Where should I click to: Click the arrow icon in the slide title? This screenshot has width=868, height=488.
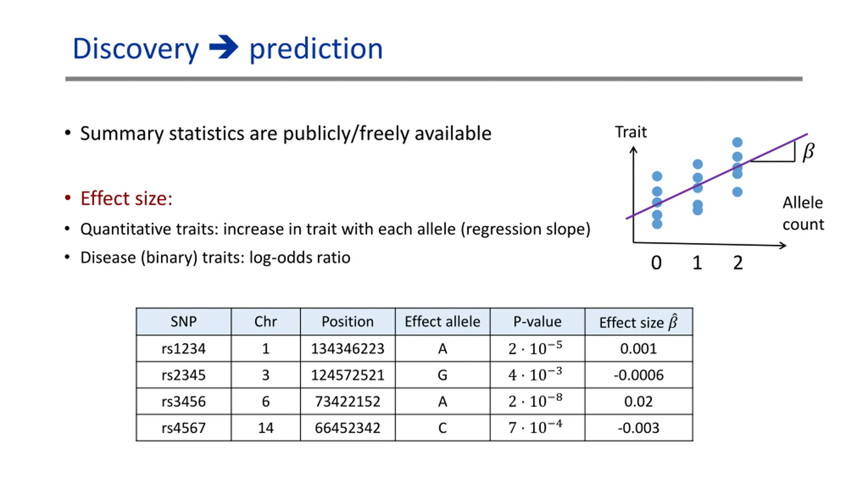click(x=223, y=47)
